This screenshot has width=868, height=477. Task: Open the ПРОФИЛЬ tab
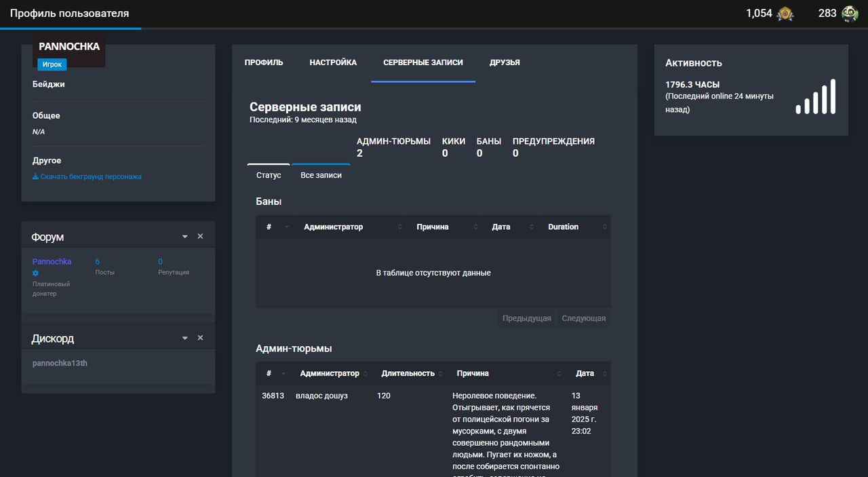coord(264,62)
